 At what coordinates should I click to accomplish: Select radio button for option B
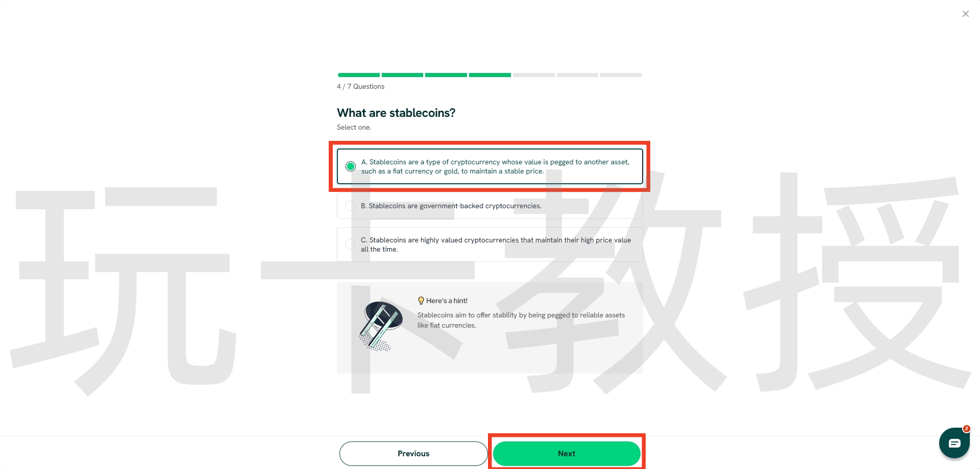tap(350, 206)
